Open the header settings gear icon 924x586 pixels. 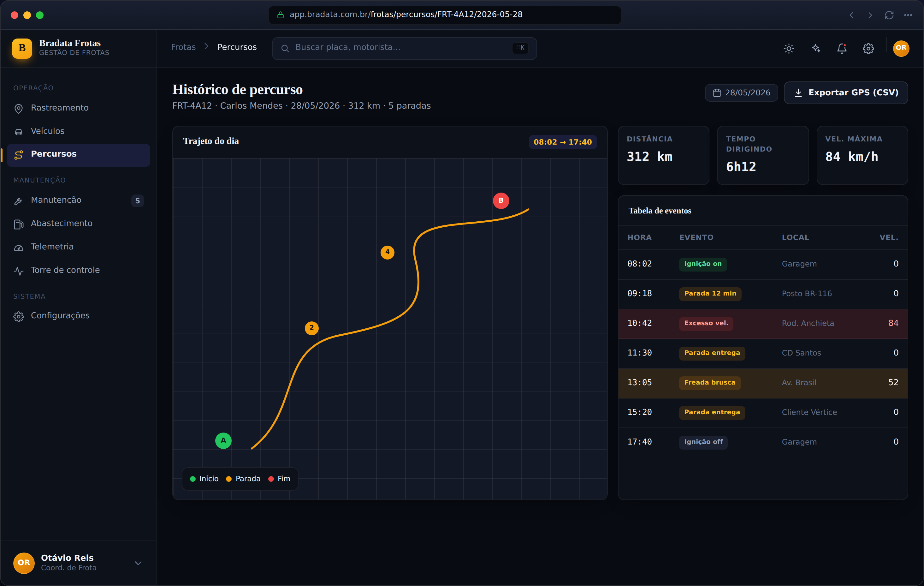point(868,48)
